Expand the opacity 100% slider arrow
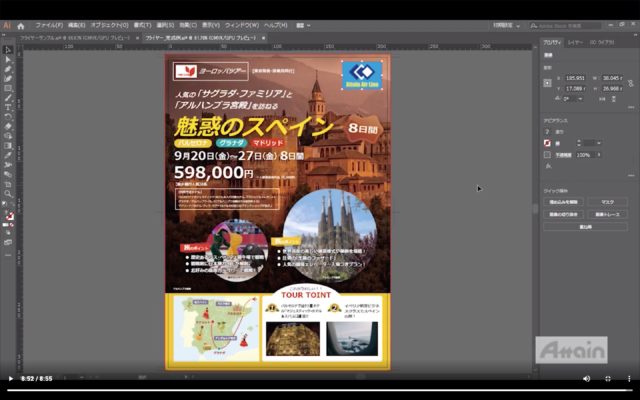This screenshot has width=640, height=400. (x=599, y=155)
